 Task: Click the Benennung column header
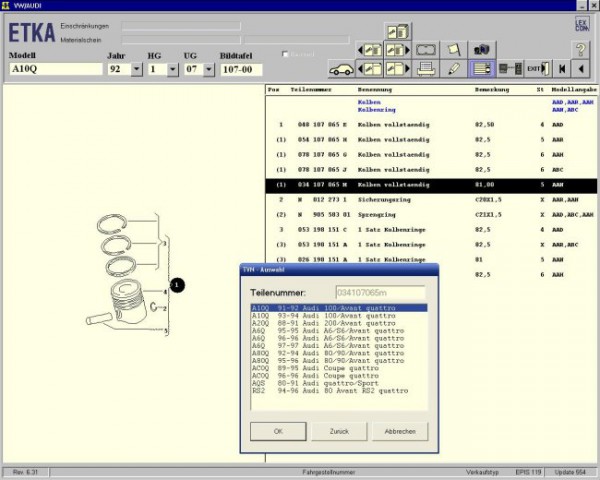point(375,90)
